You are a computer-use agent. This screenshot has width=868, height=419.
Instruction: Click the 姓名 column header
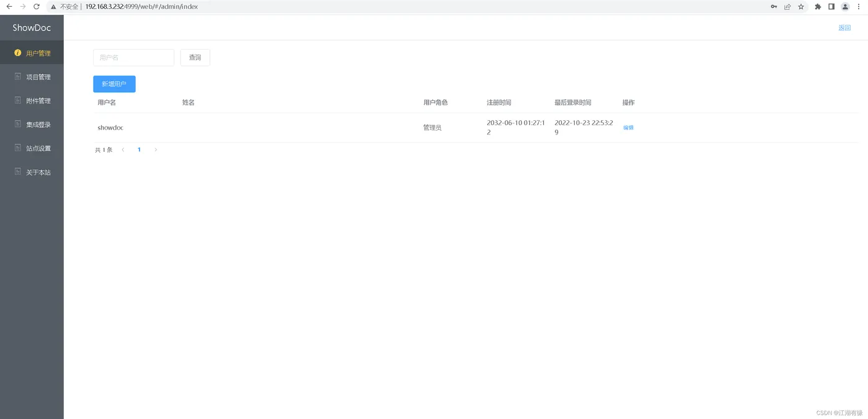[x=188, y=102]
